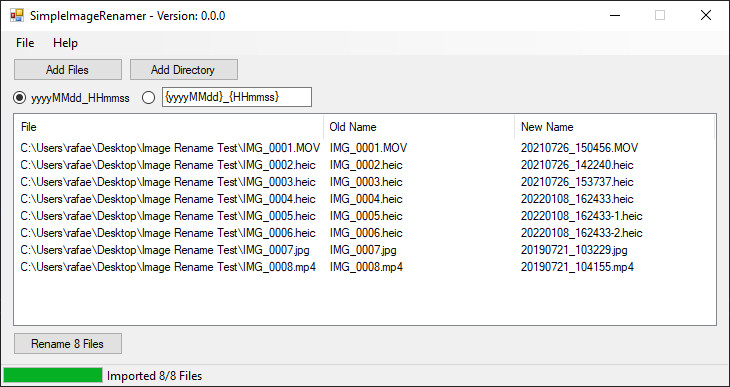The width and height of the screenshot is (730, 387).
Task: Click the SimpleImageRenamer app icon in title bar
Action: point(17,16)
